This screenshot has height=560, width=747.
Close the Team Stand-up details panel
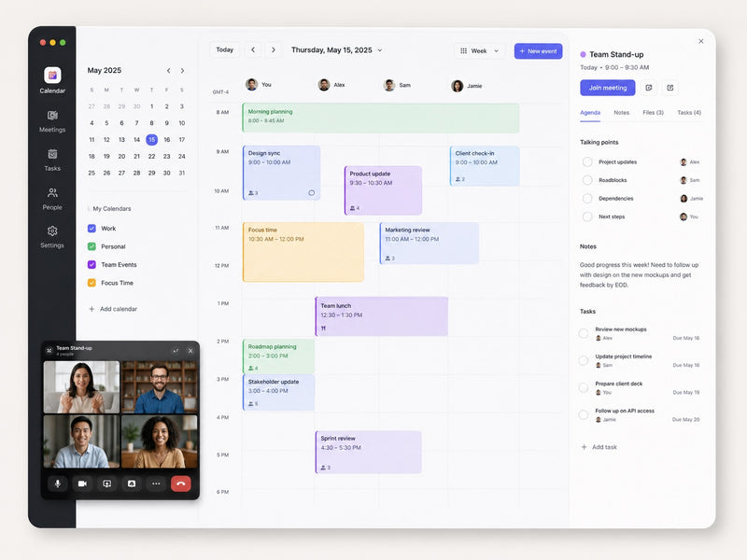(x=701, y=41)
